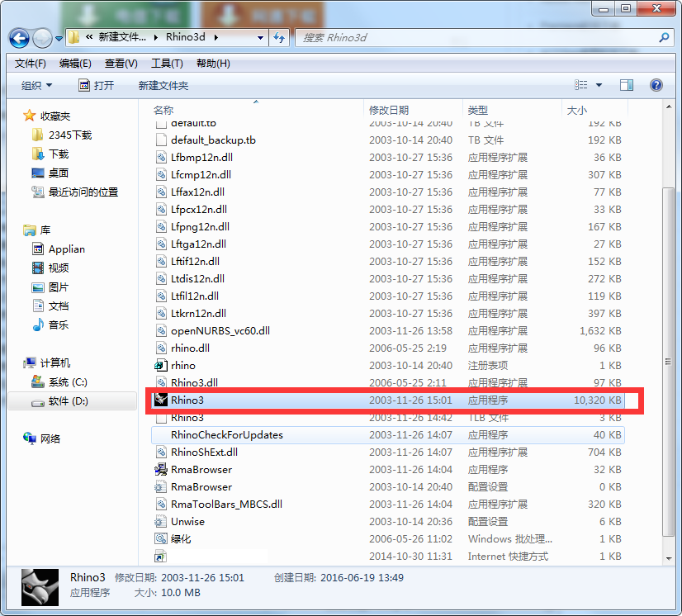Select the Lfcmp12n.dll file name

point(201,174)
